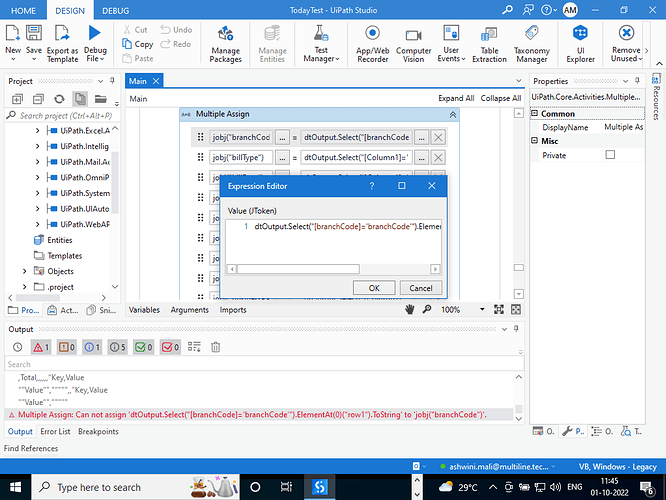Open the Error List tab
Viewport: 666px width, 500px height.
[x=54, y=431]
